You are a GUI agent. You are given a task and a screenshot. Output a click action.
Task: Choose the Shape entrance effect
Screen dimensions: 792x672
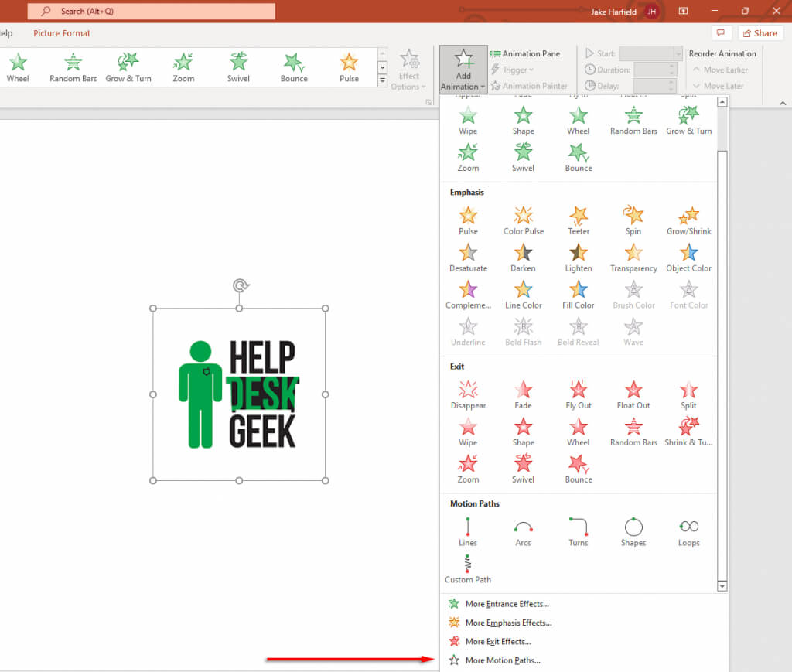524,121
